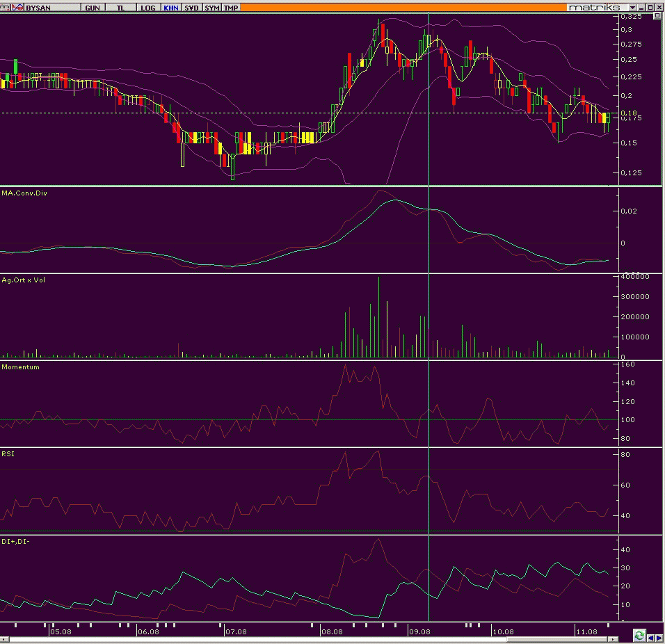
Task: Click the green refresh chart icon
Action: pyautogui.click(x=639, y=635)
